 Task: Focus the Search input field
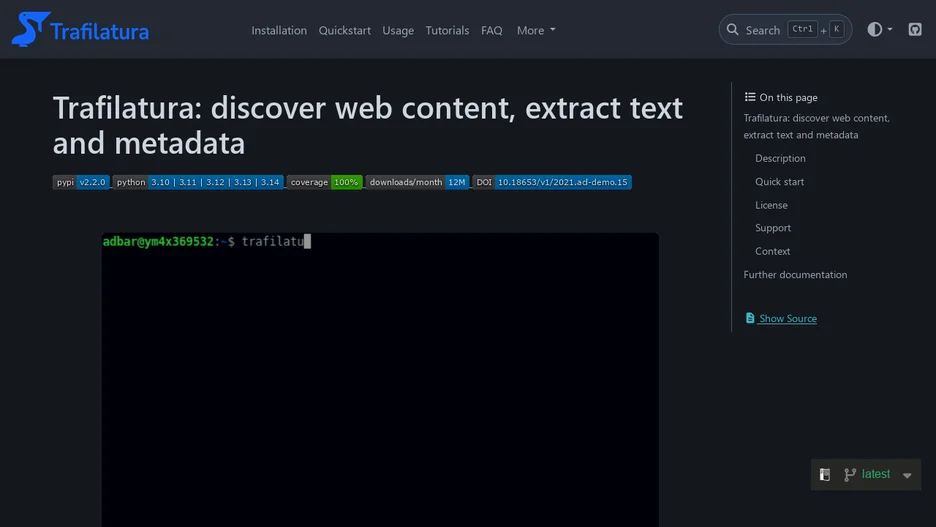pyautogui.click(x=785, y=29)
